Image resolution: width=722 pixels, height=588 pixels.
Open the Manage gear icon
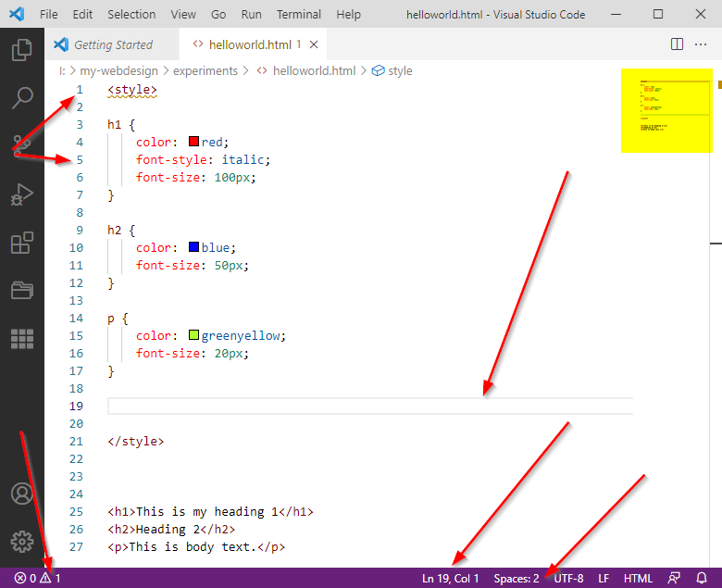pos(21,542)
